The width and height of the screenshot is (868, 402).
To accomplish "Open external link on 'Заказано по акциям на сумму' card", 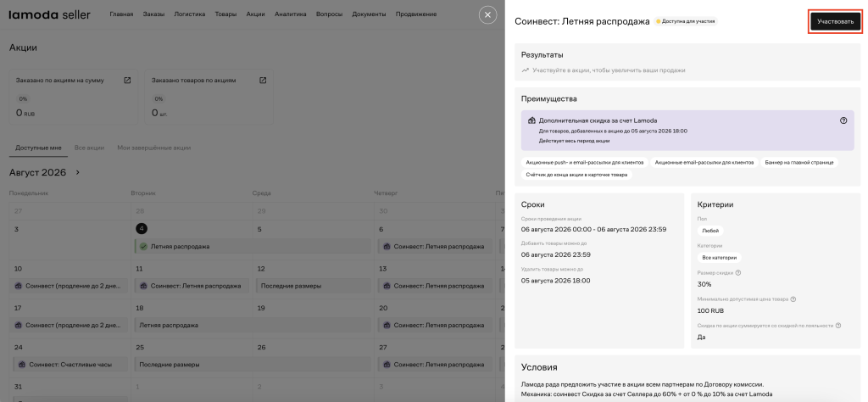I will (x=127, y=81).
